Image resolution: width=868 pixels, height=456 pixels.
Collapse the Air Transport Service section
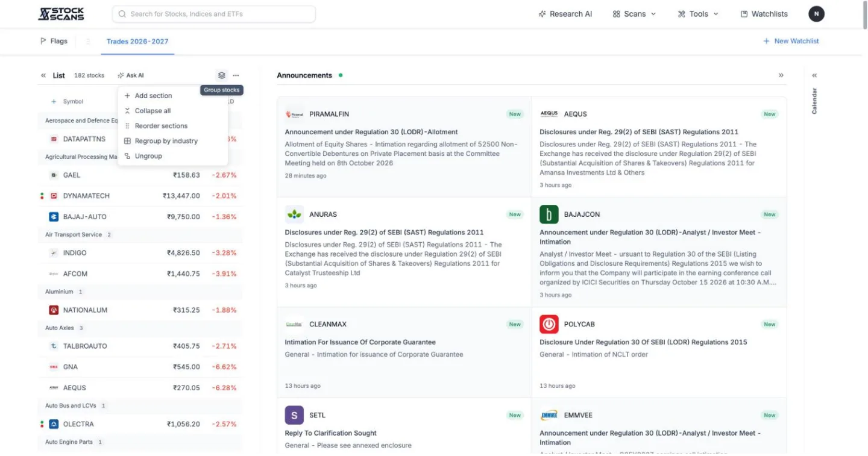[x=140, y=234]
